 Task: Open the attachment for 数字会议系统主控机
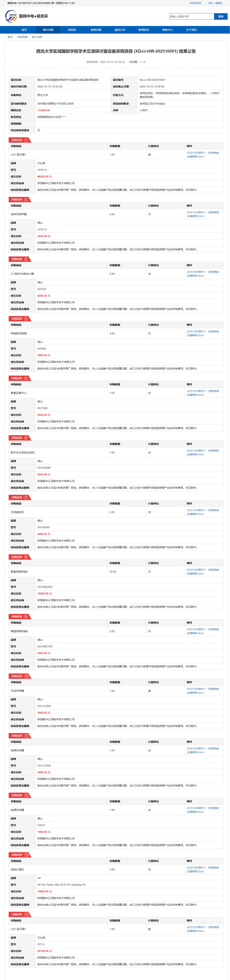click(x=203, y=452)
